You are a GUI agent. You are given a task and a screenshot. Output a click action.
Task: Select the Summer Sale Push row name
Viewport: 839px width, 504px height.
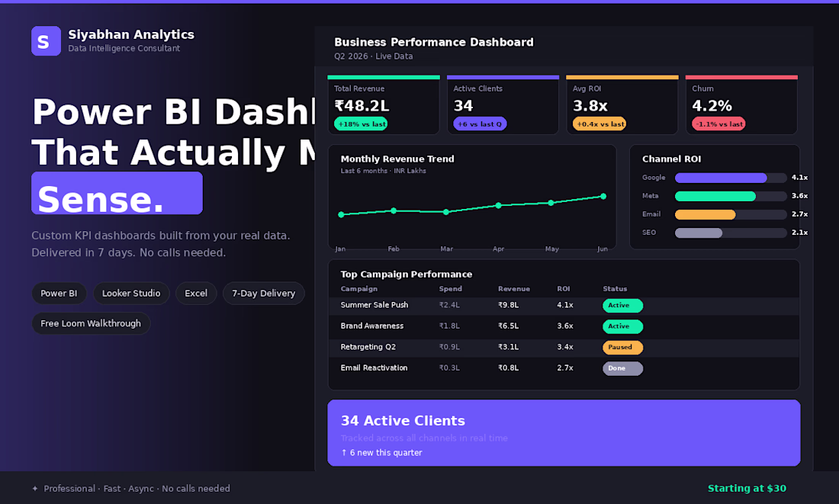coord(374,305)
